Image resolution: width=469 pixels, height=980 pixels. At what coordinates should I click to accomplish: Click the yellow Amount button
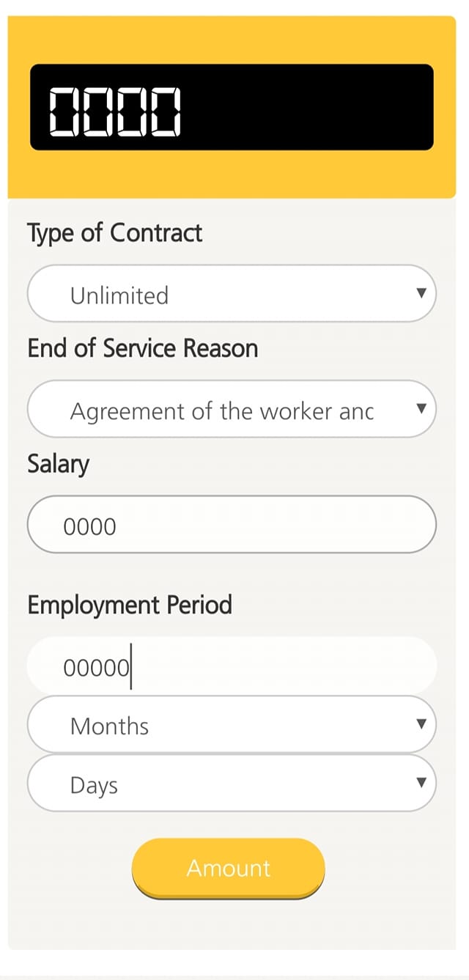pos(228,868)
